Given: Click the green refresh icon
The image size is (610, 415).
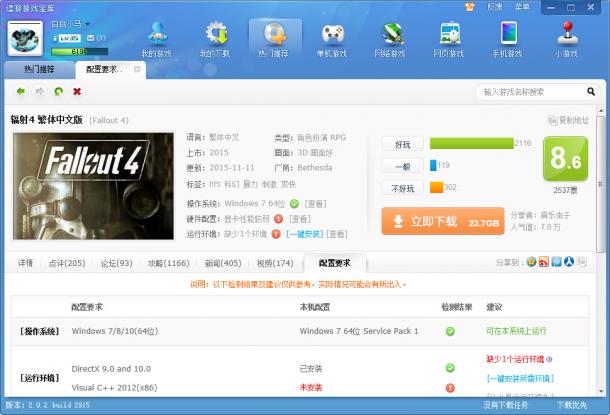Looking at the screenshot, I should click(x=59, y=91).
